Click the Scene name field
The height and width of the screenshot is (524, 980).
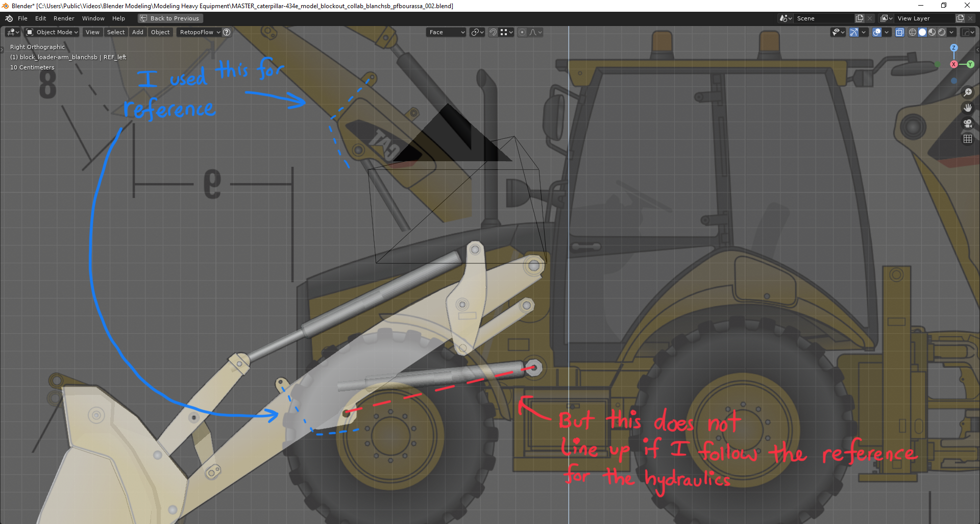[824, 18]
